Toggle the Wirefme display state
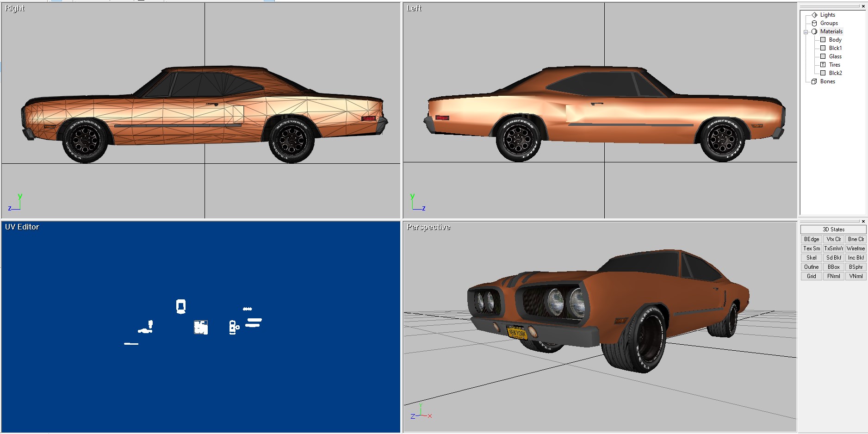Screen dimensions: 868x434 click(x=856, y=248)
